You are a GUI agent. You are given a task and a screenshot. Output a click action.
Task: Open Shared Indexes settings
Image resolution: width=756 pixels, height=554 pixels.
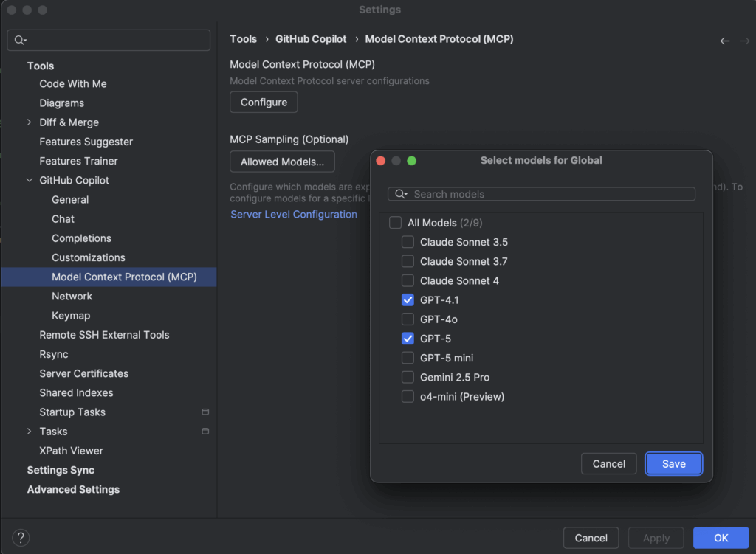coord(76,392)
